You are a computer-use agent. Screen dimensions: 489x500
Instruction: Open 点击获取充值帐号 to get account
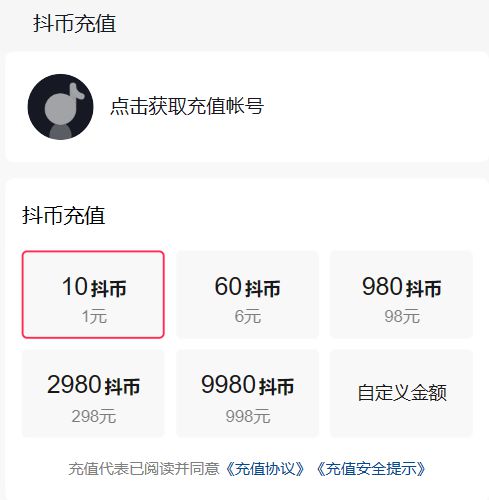[187, 106]
